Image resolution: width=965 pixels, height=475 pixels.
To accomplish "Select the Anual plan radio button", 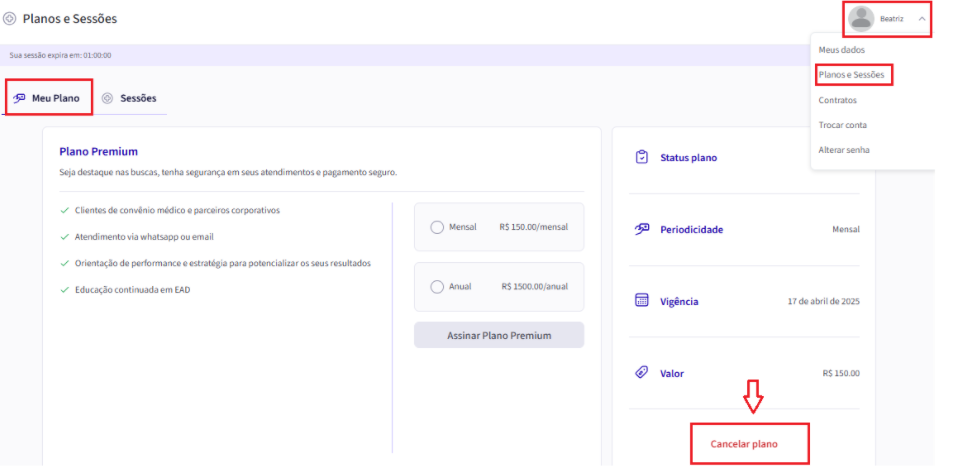I will [437, 287].
